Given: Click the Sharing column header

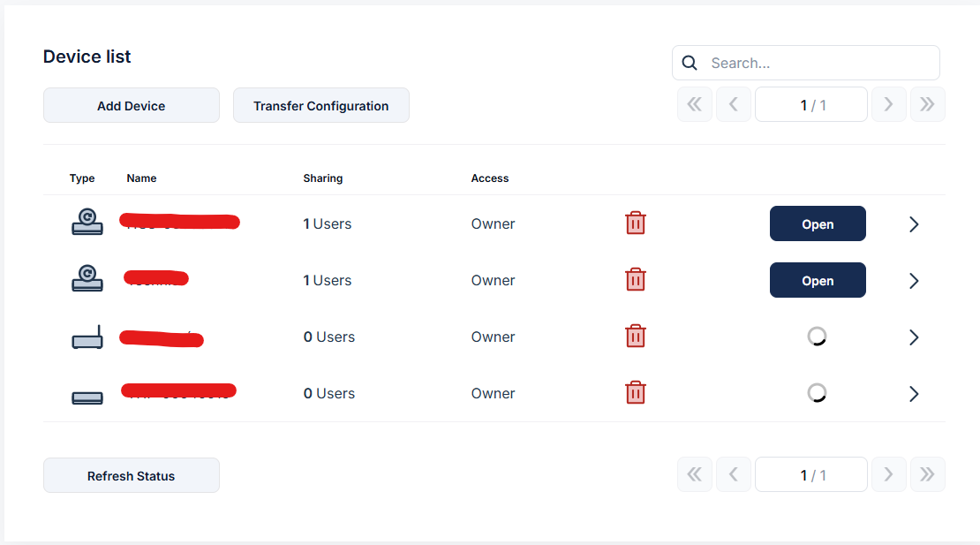Looking at the screenshot, I should coord(323,178).
